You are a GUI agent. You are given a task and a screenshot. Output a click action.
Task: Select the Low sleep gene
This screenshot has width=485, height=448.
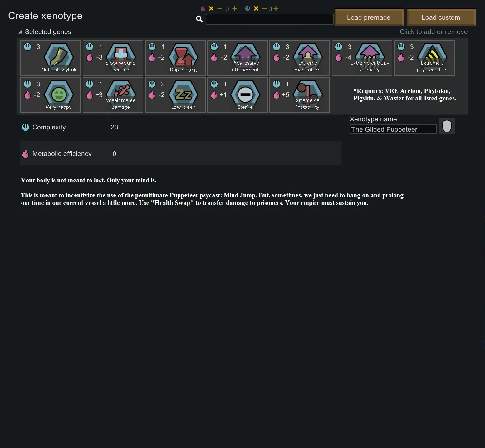(175, 95)
